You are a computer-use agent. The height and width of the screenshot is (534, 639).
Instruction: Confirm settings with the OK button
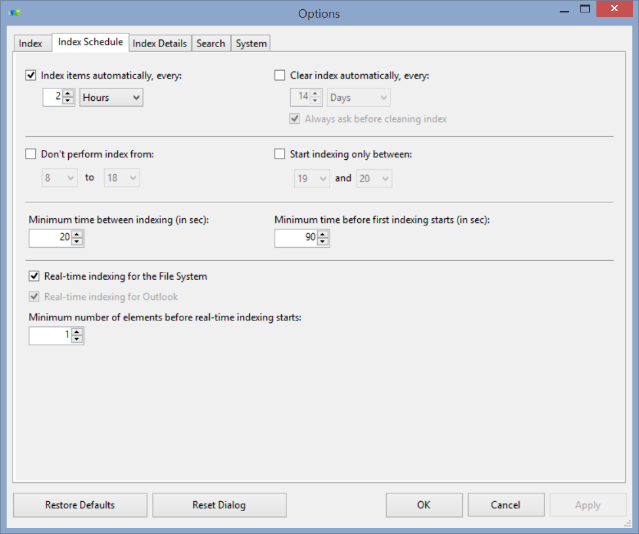pyautogui.click(x=424, y=505)
